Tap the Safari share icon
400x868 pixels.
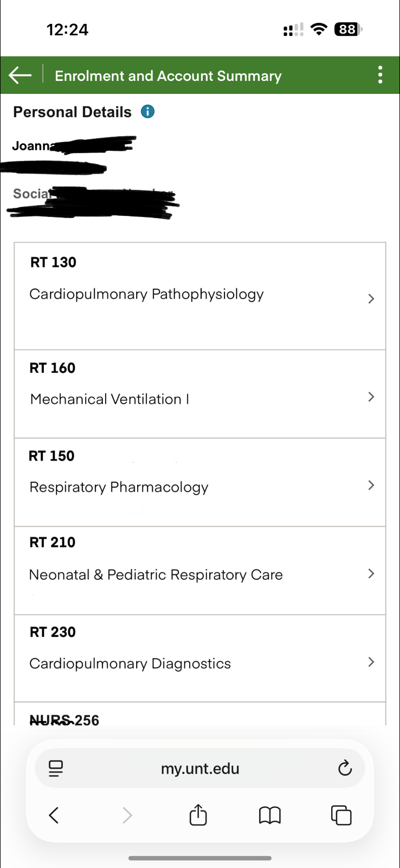tap(198, 815)
